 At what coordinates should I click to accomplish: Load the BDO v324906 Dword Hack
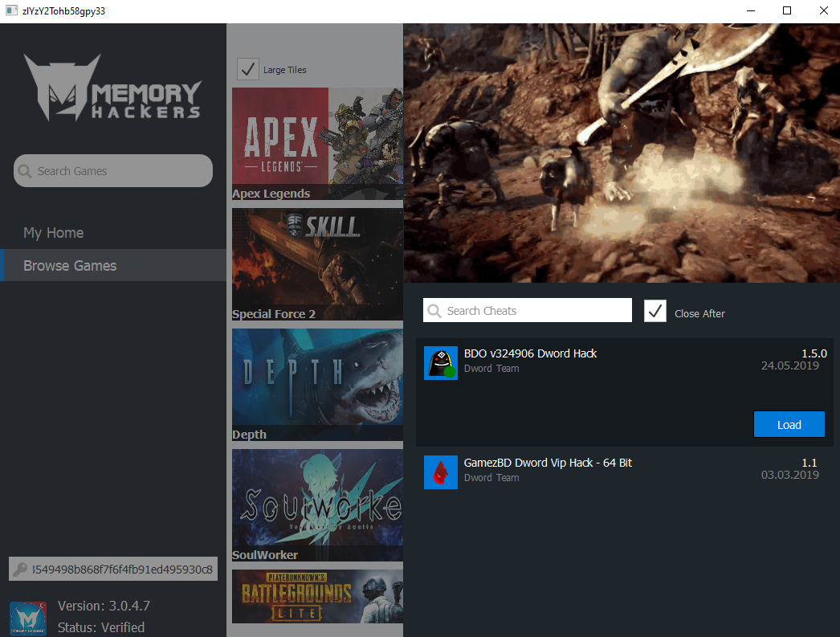789,424
